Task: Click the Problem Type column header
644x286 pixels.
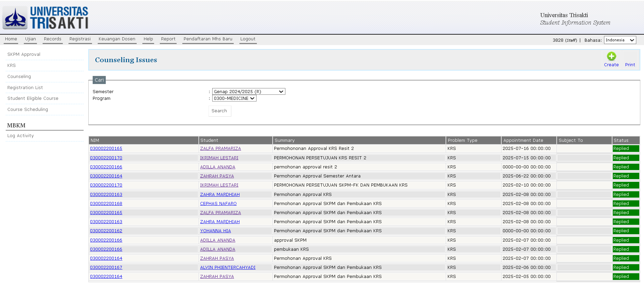Action: tap(474, 140)
